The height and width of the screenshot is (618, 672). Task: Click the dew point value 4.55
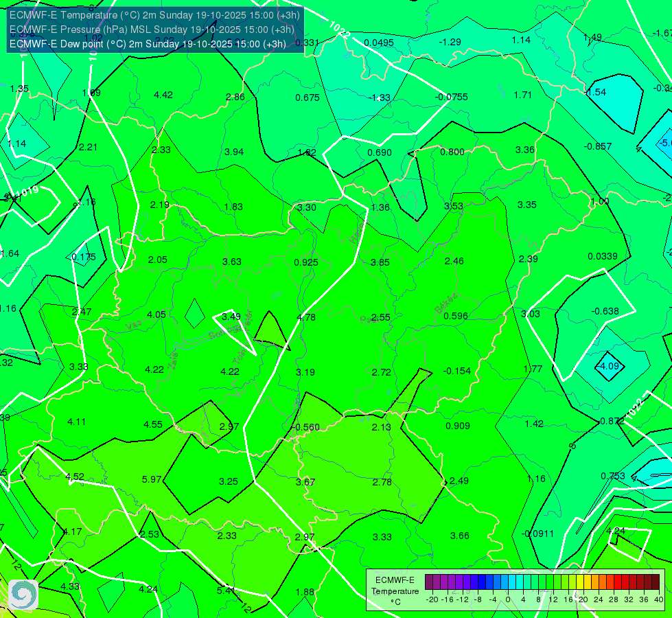pyautogui.click(x=153, y=424)
